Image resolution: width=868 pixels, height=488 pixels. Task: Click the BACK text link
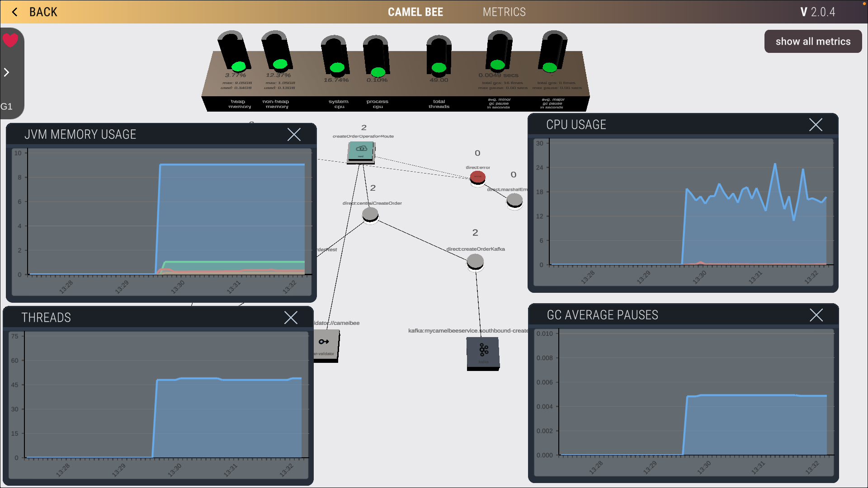coord(43,12)
